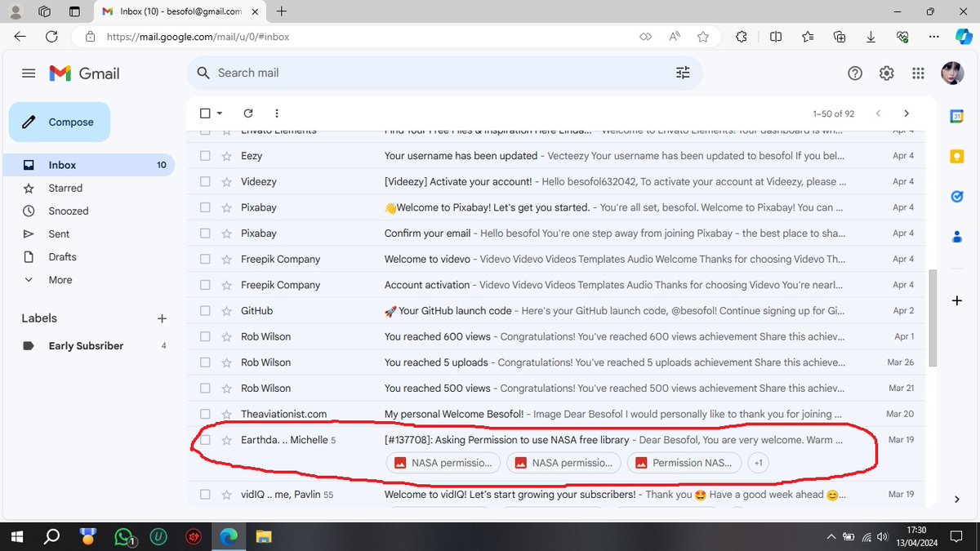Compose a new email
This screenshot has height=551, width=980.
(x=59, y=122)
